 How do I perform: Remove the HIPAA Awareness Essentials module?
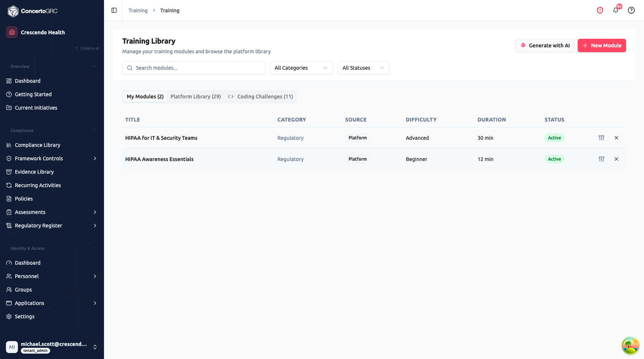[616, 159]
